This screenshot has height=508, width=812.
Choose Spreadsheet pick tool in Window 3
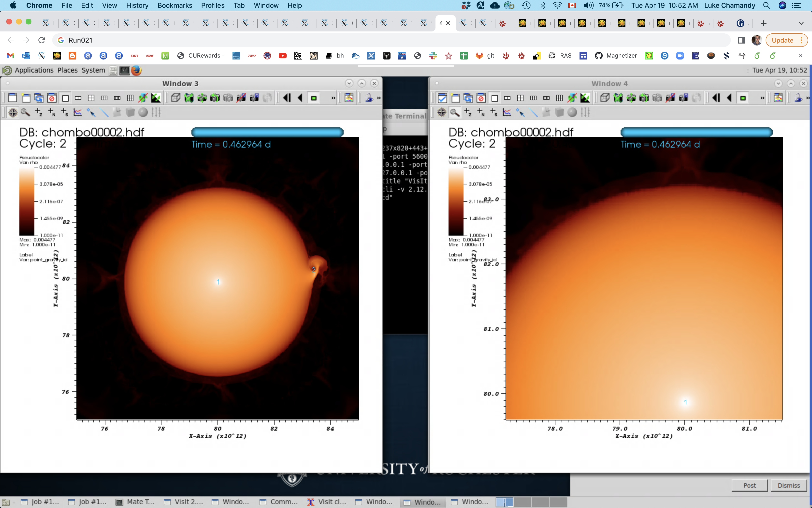[65, 112]
